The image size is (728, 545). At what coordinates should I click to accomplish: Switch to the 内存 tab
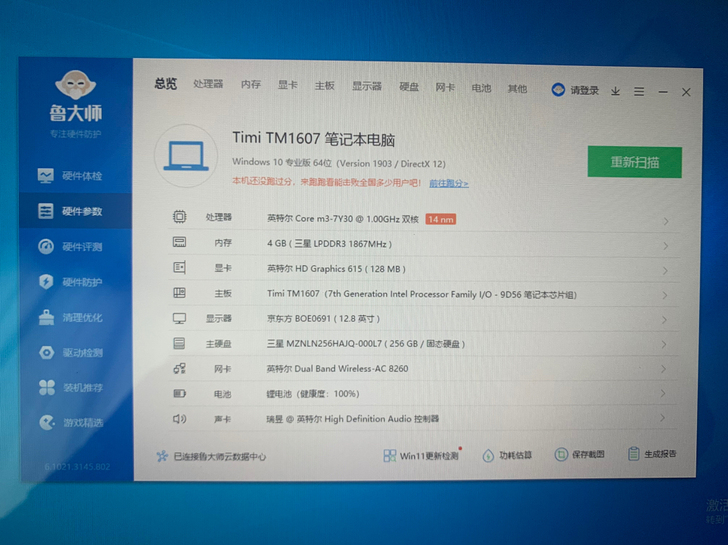click(x=251, y=84)
